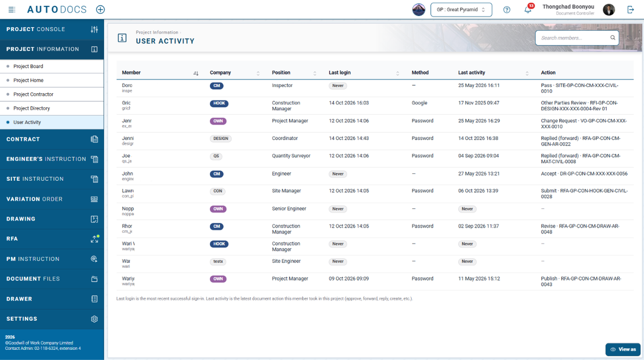Click the 'Google' login method cell

point(420,103)
